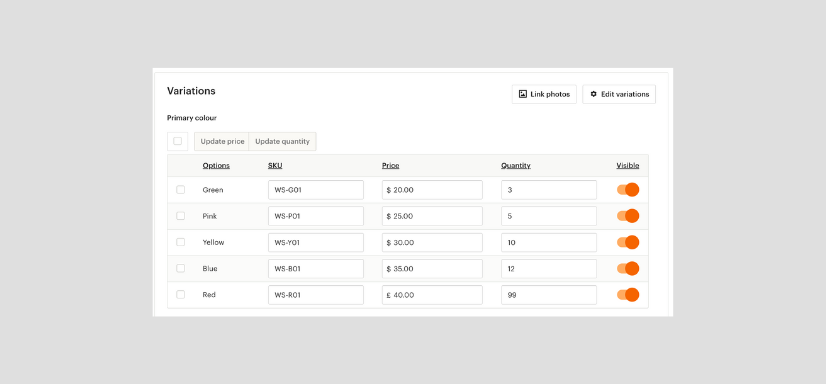
Task: Open Edit variations settings
Action: click(x=619, y=94)
